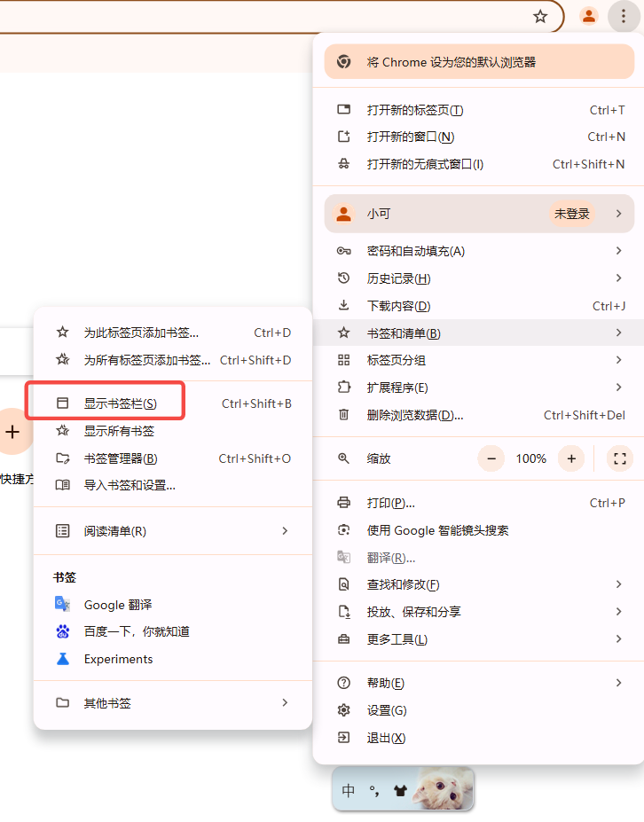This screenshot has height=822, width=644.
Task: Expand the 更多工具 submenu arrow
Action: (x=619, y=638)
